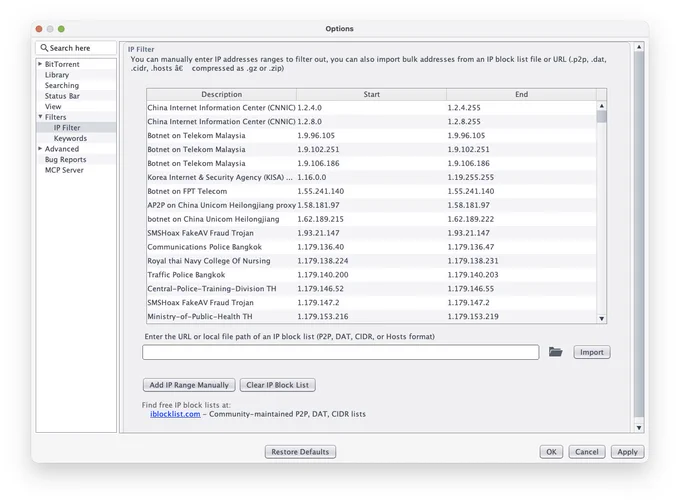Click the IP table scrollbar thumb

coord(602,117)
